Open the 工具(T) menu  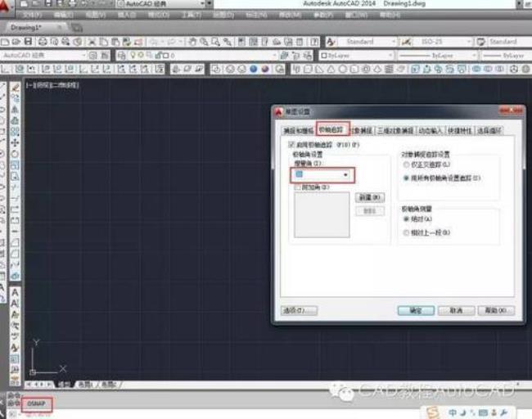coord(191,15)
